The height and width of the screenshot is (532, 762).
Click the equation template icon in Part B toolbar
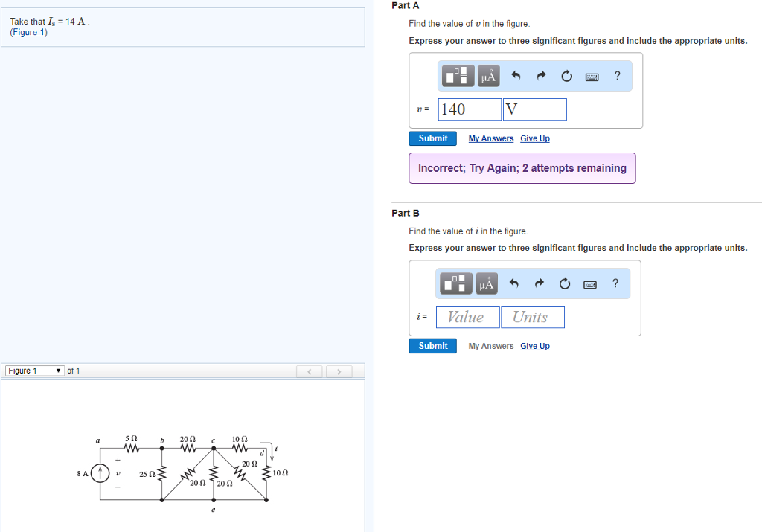click(x=457, y=283)
